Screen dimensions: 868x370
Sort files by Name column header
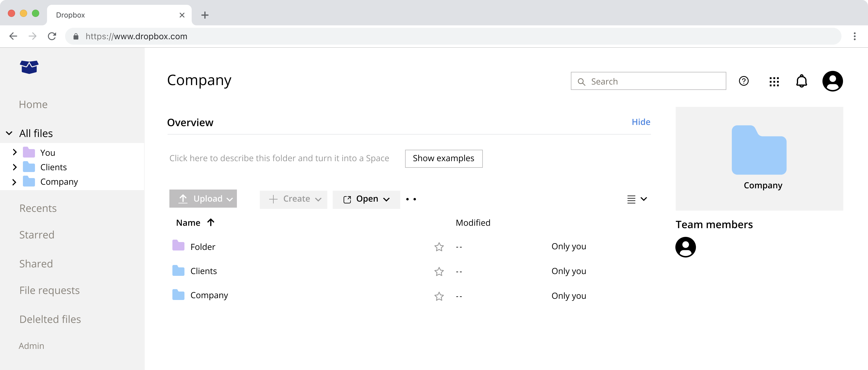188,223
